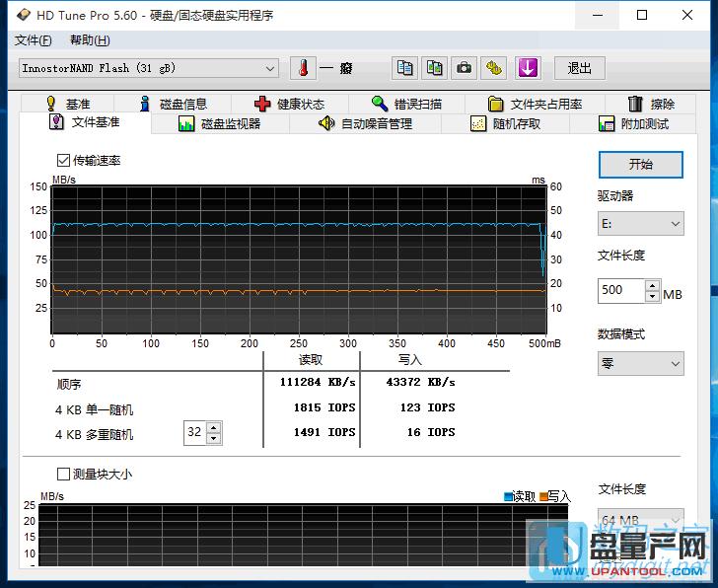
Task: Expand the 数据模式 data mode dropdown
Action: [x=640, y=363]
